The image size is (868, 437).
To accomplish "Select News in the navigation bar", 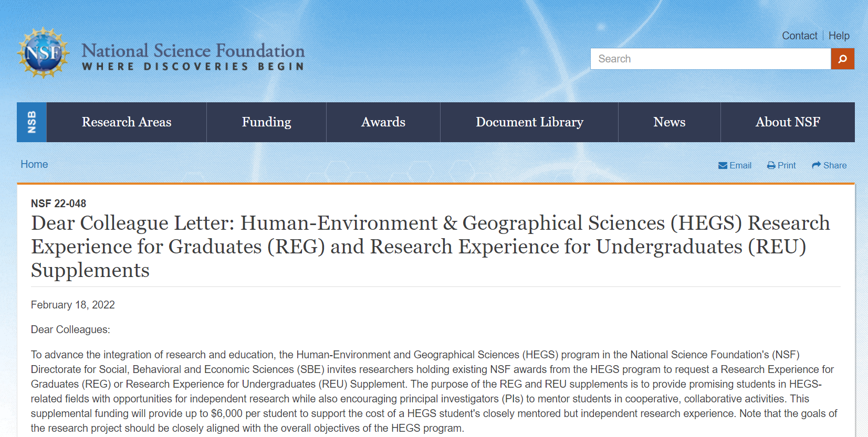I will 669,122.
